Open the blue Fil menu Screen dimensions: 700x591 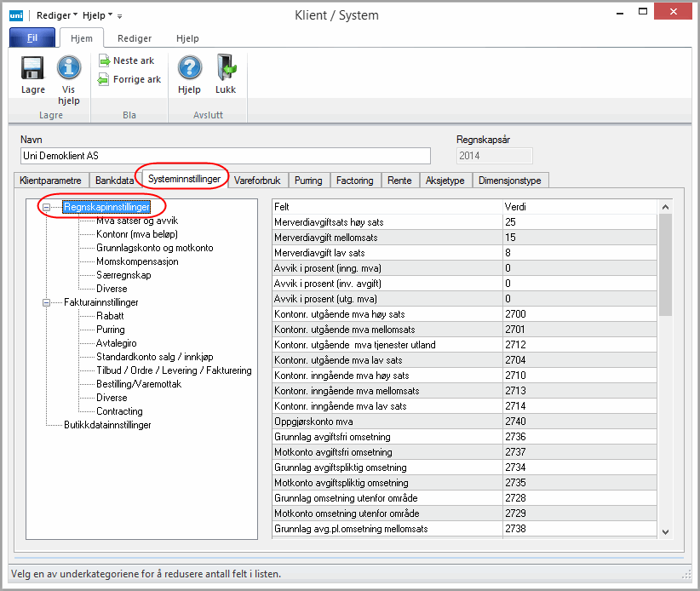click(32, 38)
